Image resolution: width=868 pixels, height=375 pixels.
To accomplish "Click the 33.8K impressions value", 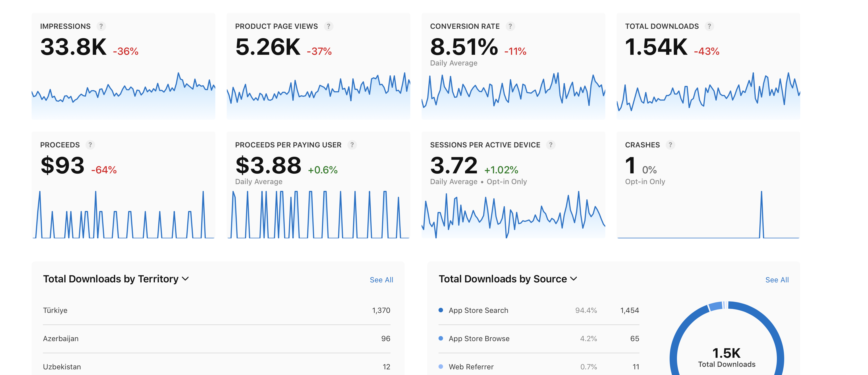I will pyautogui.click(x=73, y=47).
